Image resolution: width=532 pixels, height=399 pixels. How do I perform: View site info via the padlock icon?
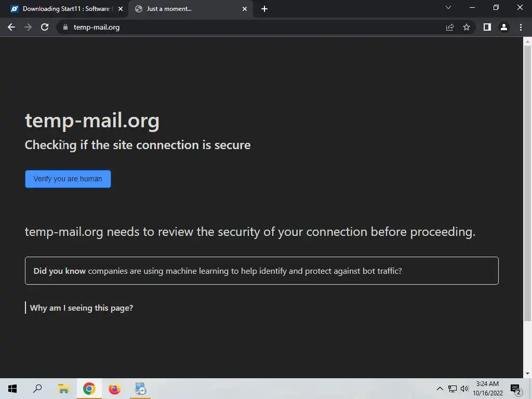click(65, 27)
